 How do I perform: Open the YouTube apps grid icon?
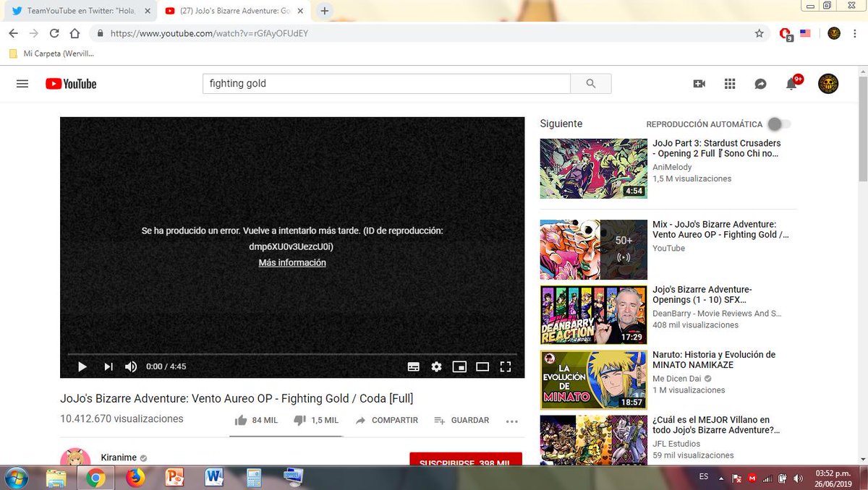(x=730, y=84)
